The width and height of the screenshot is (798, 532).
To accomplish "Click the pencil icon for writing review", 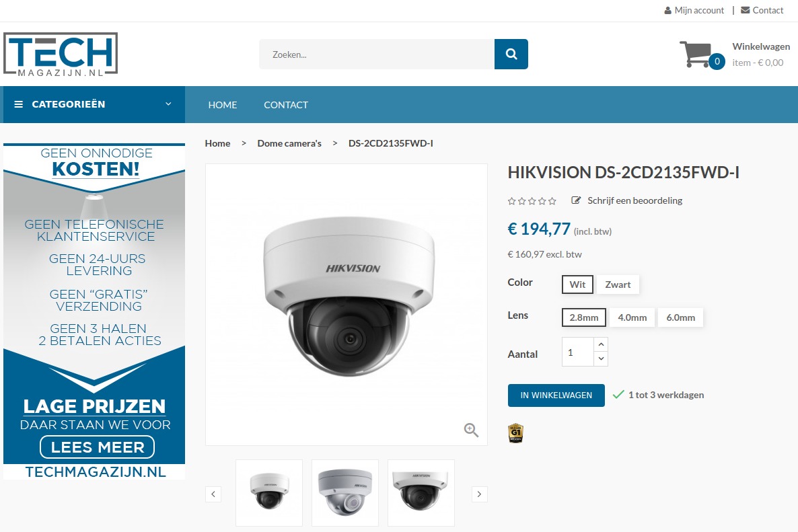I will [x=575, y=200].
